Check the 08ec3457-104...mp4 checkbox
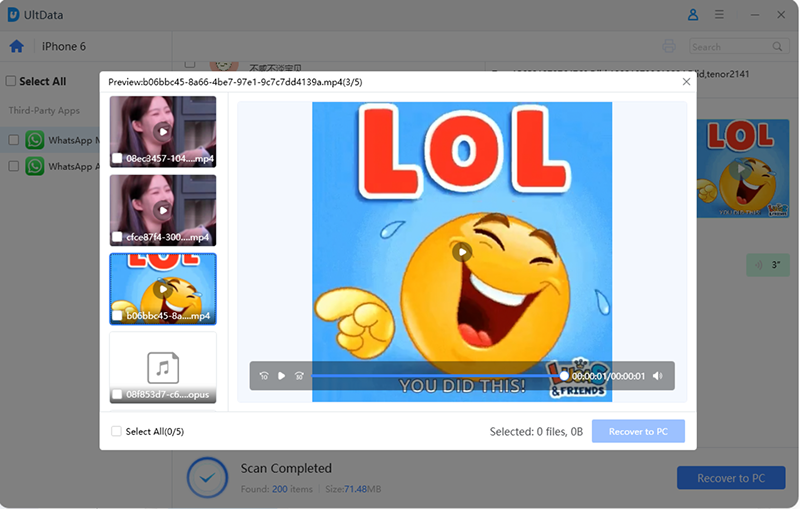The image size is (800, 509). tap(117, 158)
